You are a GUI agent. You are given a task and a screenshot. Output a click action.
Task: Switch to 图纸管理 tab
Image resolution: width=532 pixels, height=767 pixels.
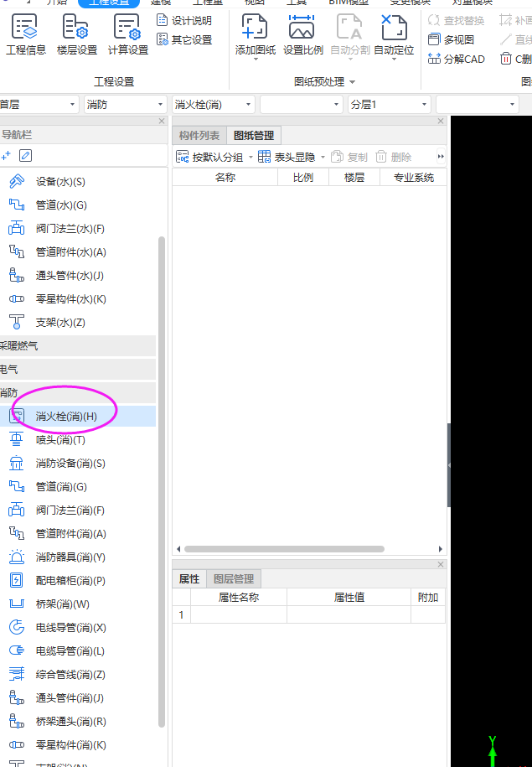tap(254, 136)
